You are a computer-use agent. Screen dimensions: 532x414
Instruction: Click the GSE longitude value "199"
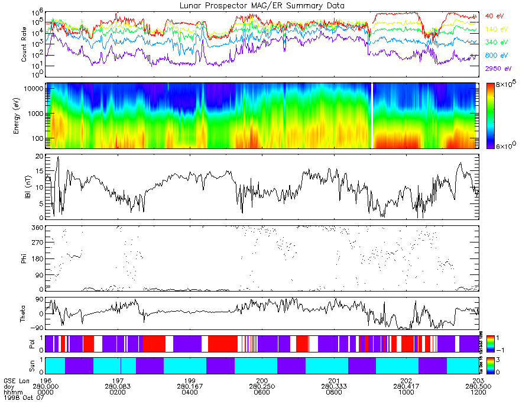(x=190, y=381)
